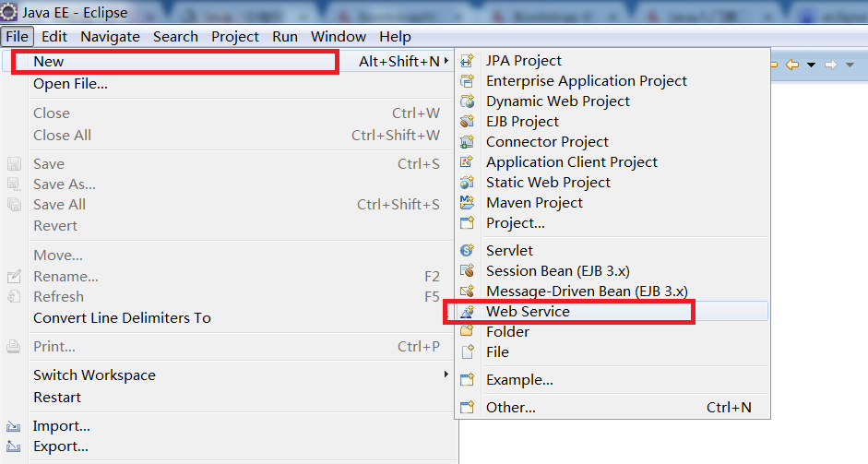Click the Eclipse application icon in title bar
868x464 pixels.
[x=8, y=12]
